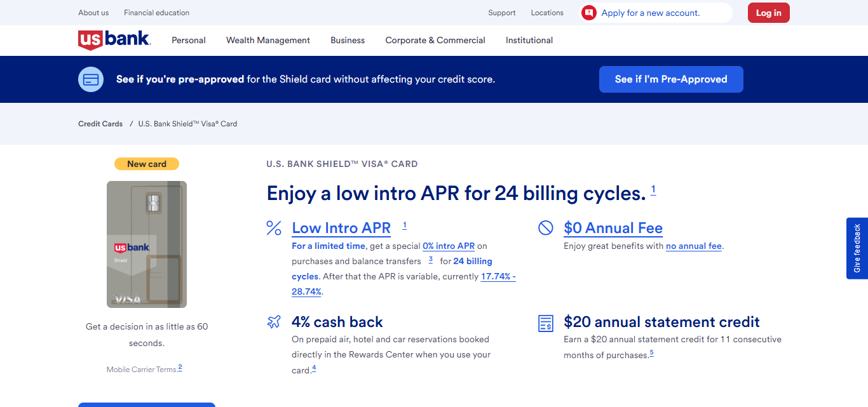Screen dimensions: 868x407
Task: Open the Give feedback side tab
Action: [857, 248]
